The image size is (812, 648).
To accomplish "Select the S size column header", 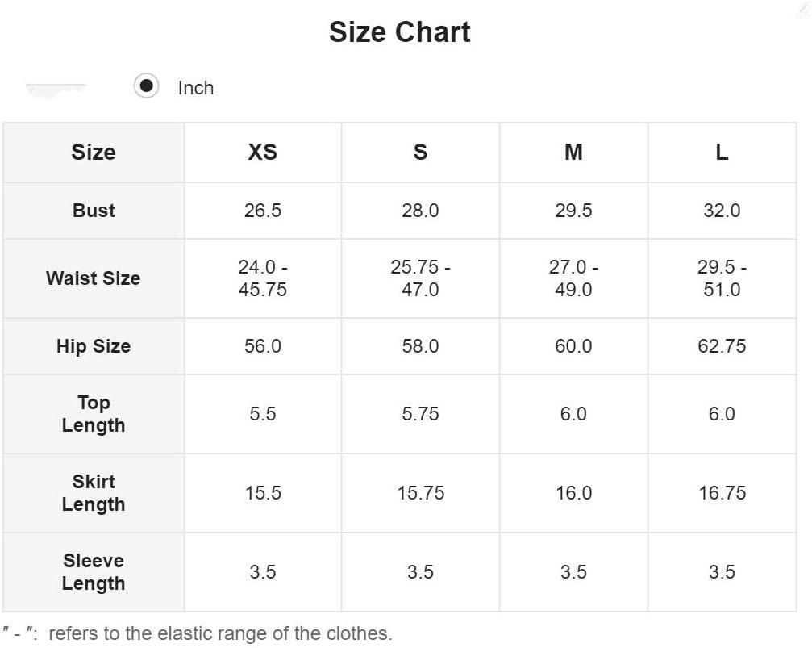I will click(420, 152).
